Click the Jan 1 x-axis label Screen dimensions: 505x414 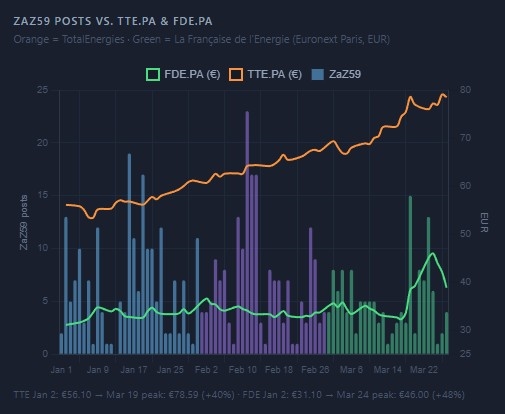point(61,370)
